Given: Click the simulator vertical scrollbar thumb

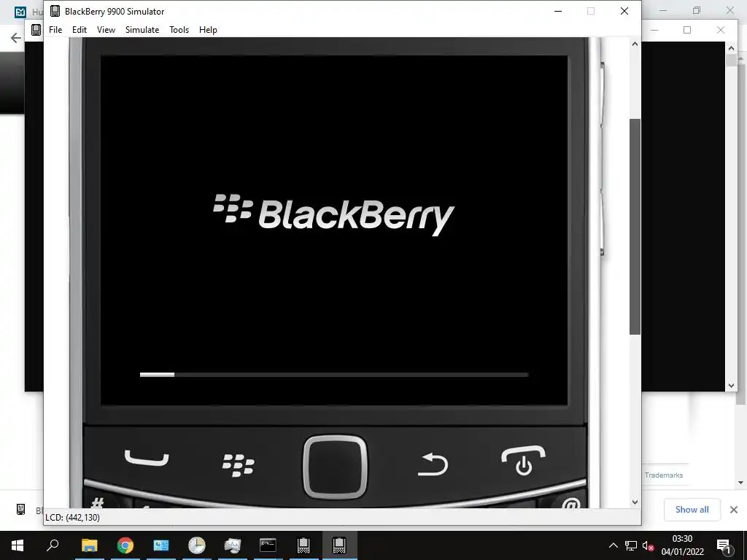Looking at the screenshot, I should pyautogui.click(x=635, y=227).
